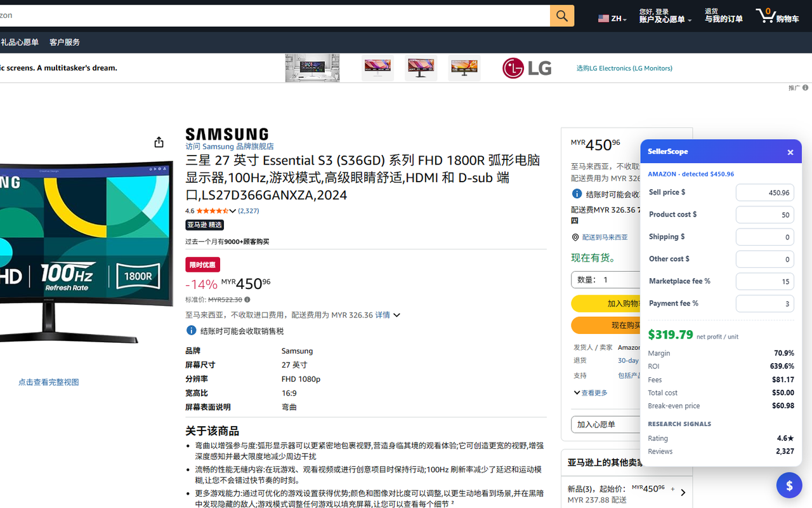Expand the 查看更多 section in buy box
The width and height of the screenshot is (812, 508).
(591, 392)
